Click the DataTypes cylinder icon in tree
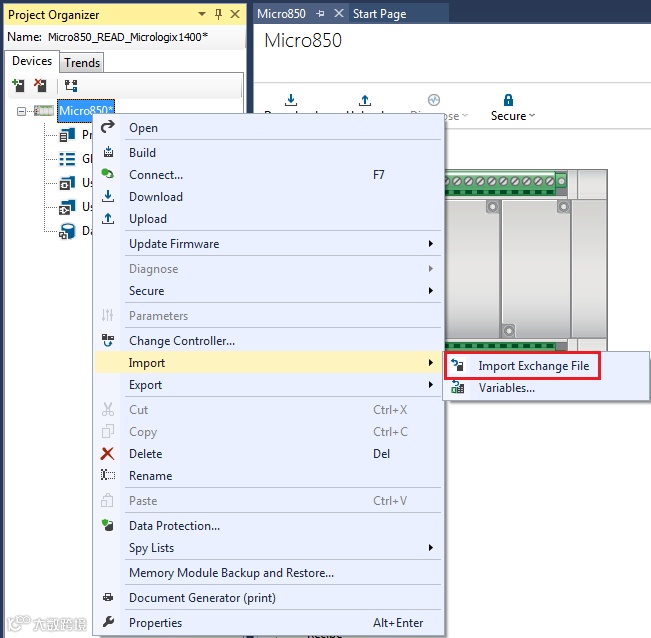This screenshot has width=651, height=638. (x=67, y=231)
